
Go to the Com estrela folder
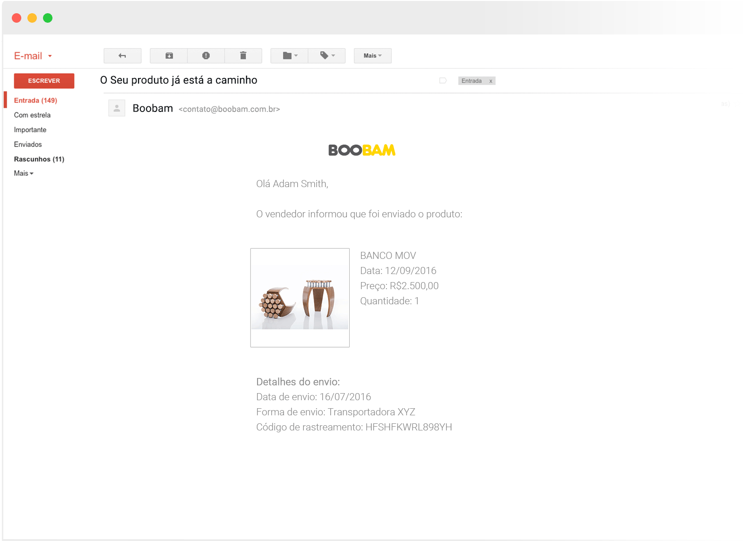(x=32, y=115)
